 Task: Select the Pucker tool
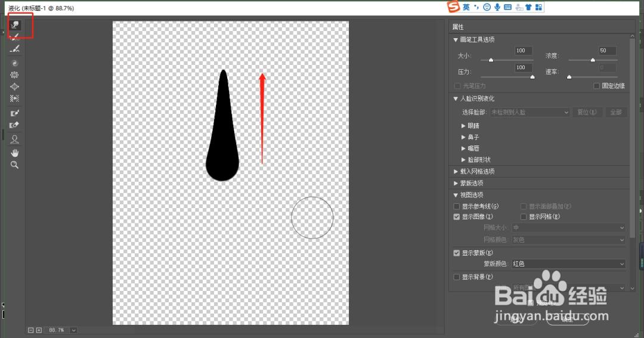15,75
